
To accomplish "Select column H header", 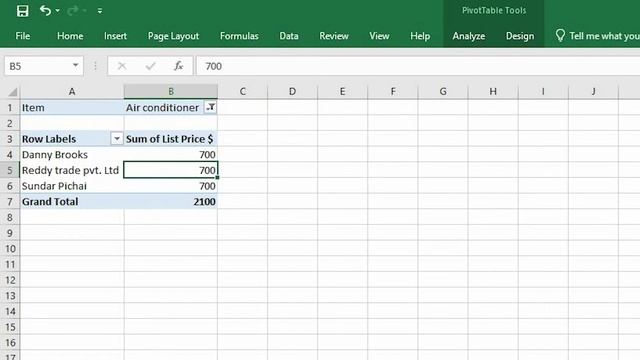I will [493, 91].
